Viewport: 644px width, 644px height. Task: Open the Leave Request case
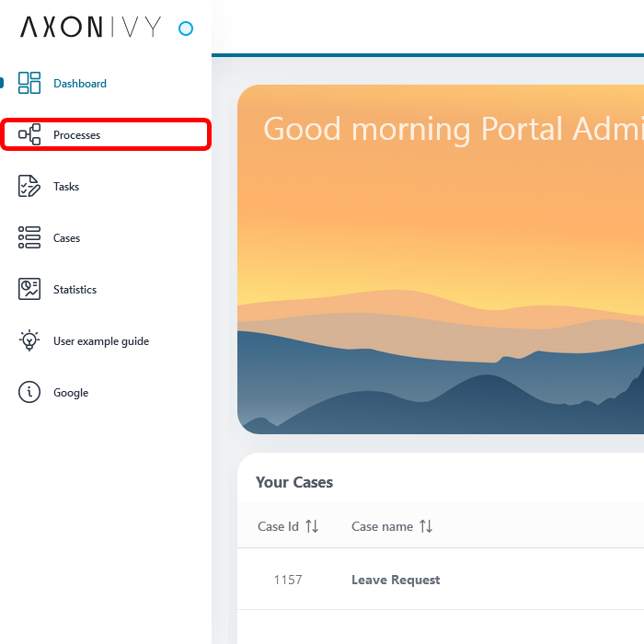396,580
